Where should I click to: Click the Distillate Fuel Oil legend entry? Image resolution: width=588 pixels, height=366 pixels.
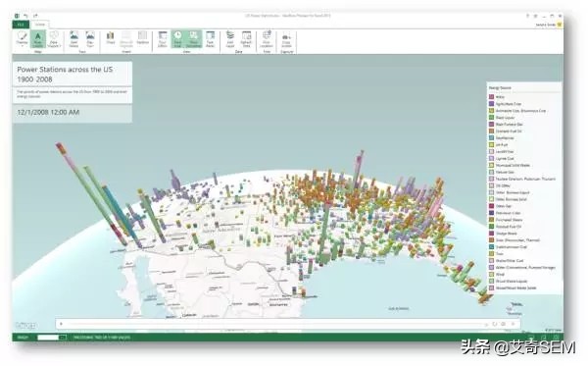pyautogui.click(x=505, y=131)
